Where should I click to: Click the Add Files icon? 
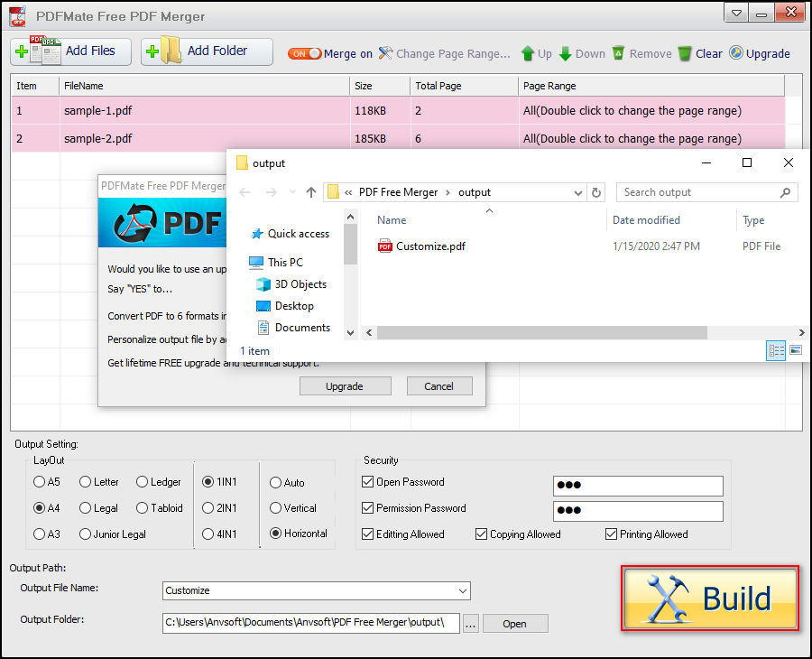tap(40, 51)
